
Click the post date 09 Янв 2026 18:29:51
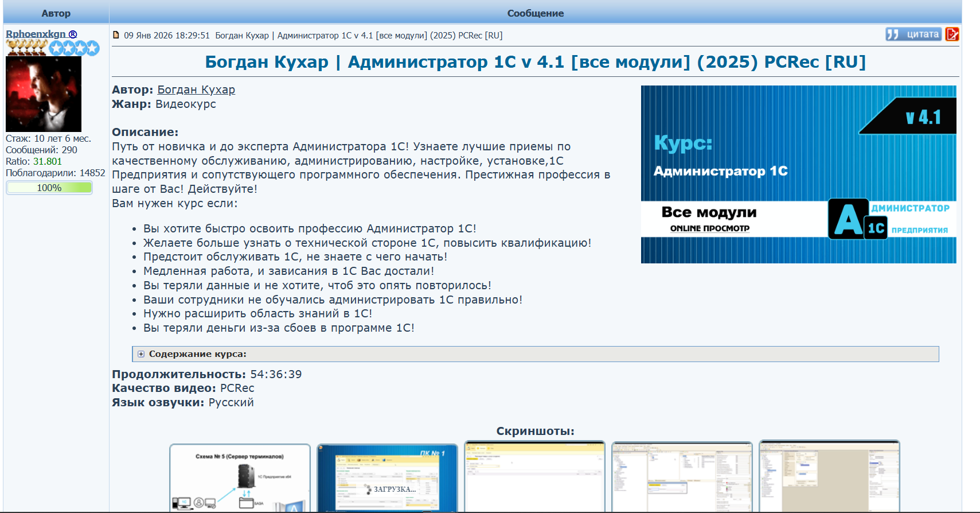167,36
